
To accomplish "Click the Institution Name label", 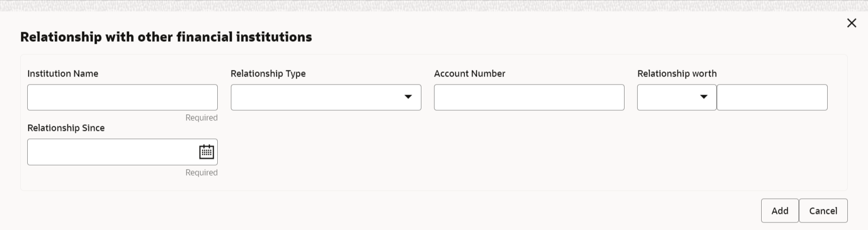I will (x=63, y=73).
